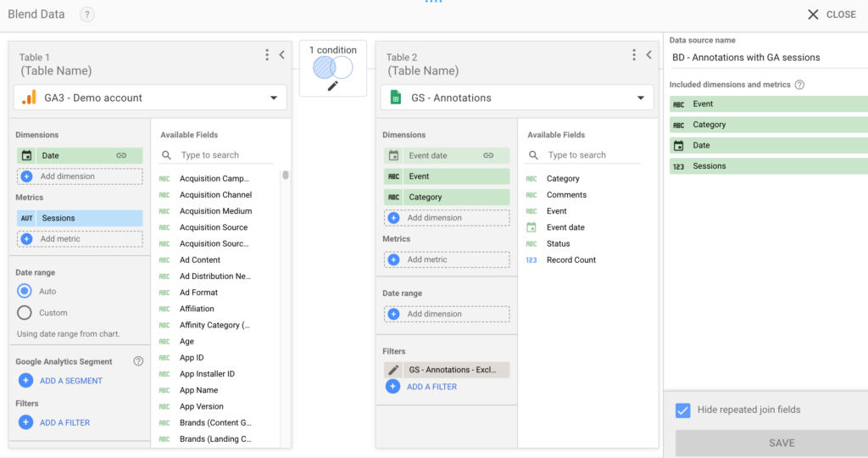Click the AUT aggregation on Sessions metric

click(26, 218)
